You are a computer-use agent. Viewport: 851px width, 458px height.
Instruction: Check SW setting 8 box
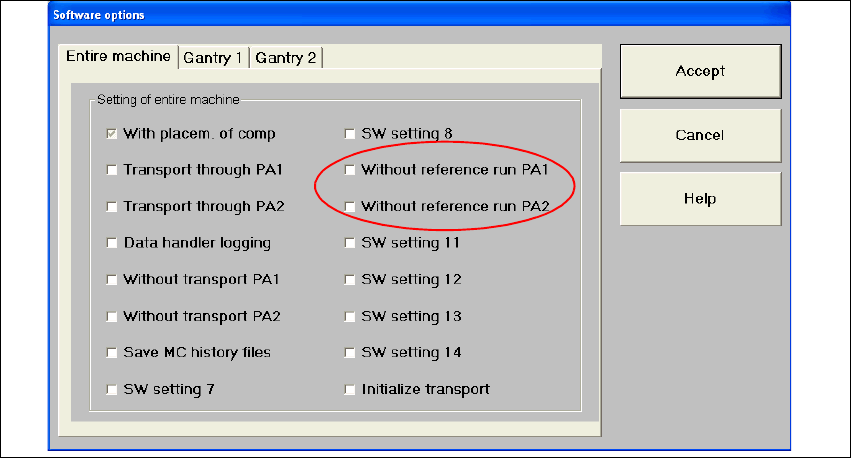[350, 133]
